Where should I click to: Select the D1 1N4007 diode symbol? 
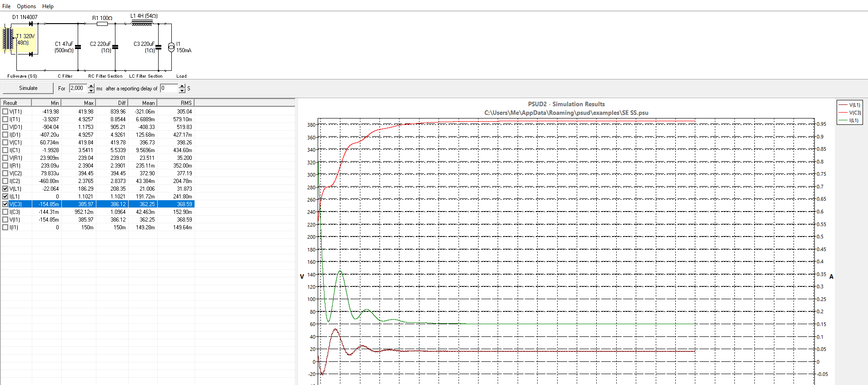tap(30, 24)
